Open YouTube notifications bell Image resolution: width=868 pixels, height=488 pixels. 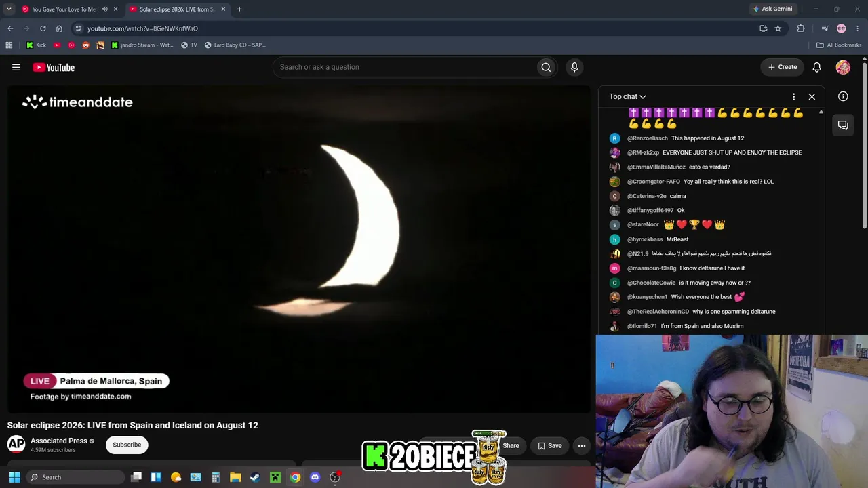point(817,67)
